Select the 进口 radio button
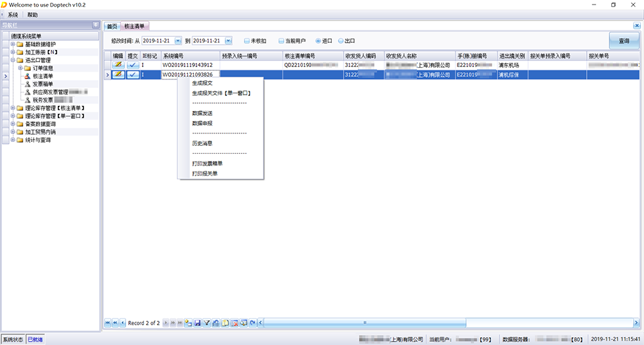 (x=318, y=41)
